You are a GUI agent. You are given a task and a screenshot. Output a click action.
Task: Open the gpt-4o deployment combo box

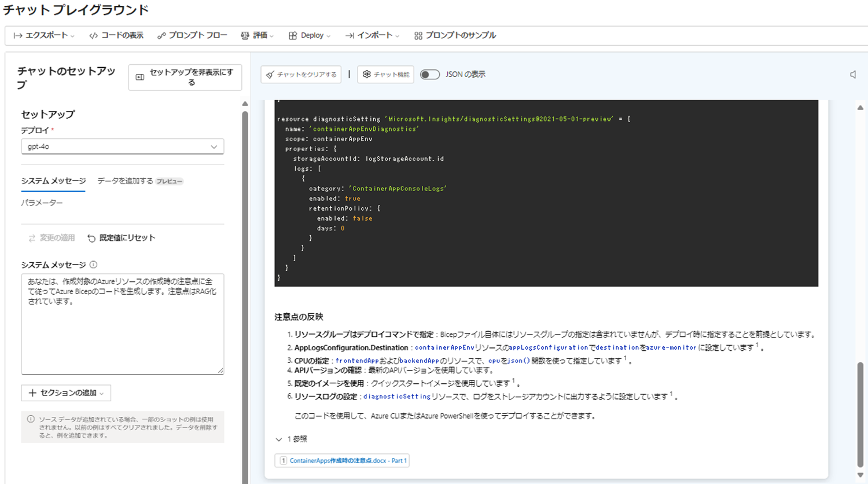click(122, 146)
